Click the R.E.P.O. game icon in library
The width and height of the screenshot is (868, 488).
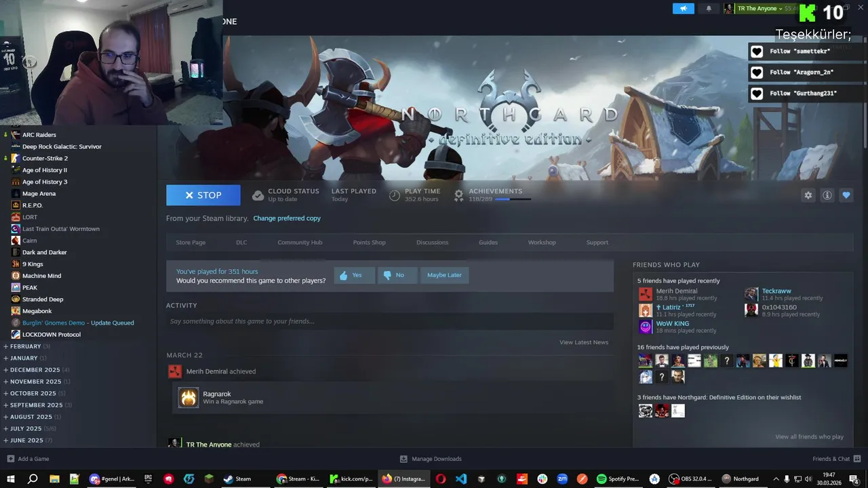[x=16, y=205]
